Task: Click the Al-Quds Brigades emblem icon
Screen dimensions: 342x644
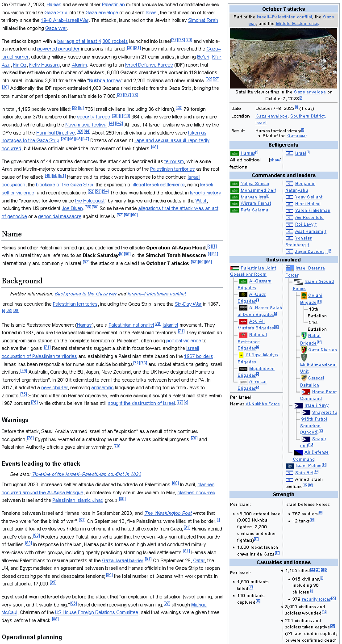Action: coord(243,295)
